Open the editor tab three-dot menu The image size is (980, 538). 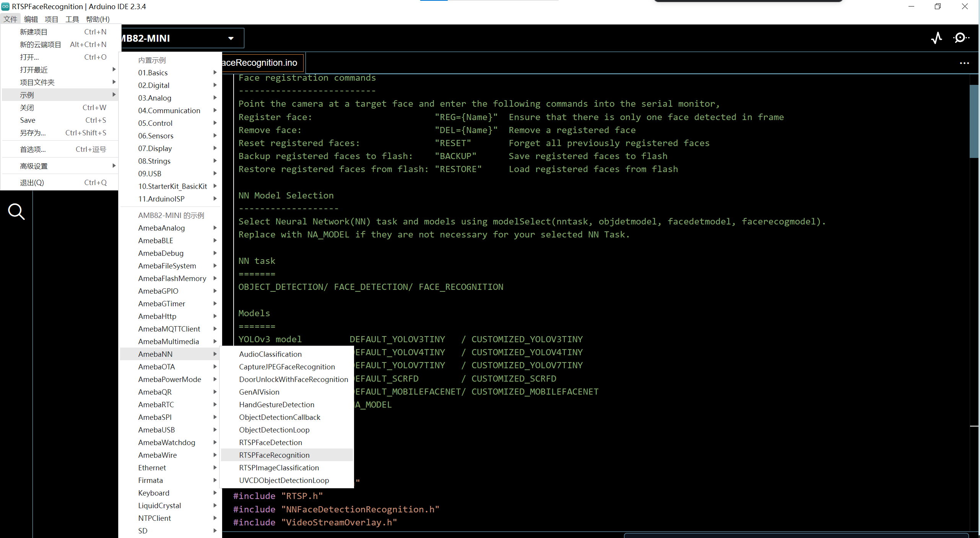tap(964, 63)
